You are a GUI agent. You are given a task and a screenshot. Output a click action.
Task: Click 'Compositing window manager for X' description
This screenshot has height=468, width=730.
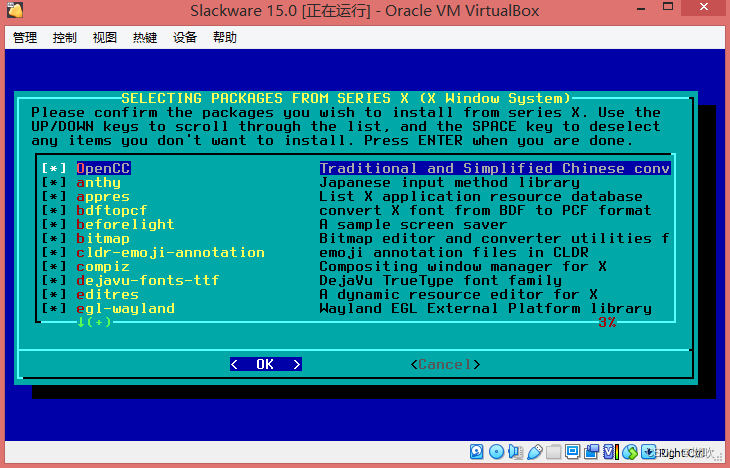463,266
